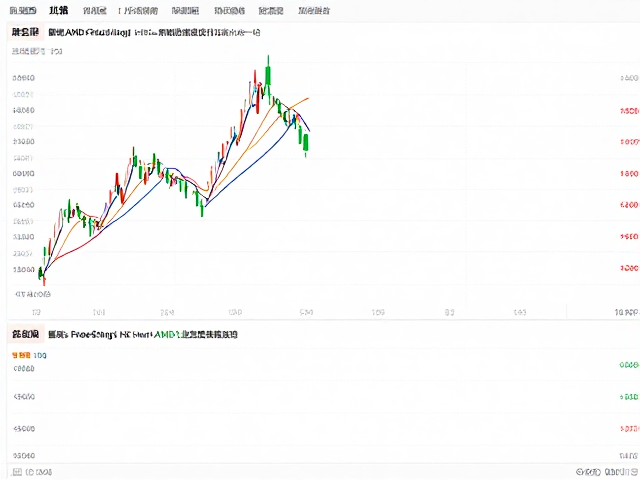Click the grid icon in the bottom-left bar

(x=17, y=472)
